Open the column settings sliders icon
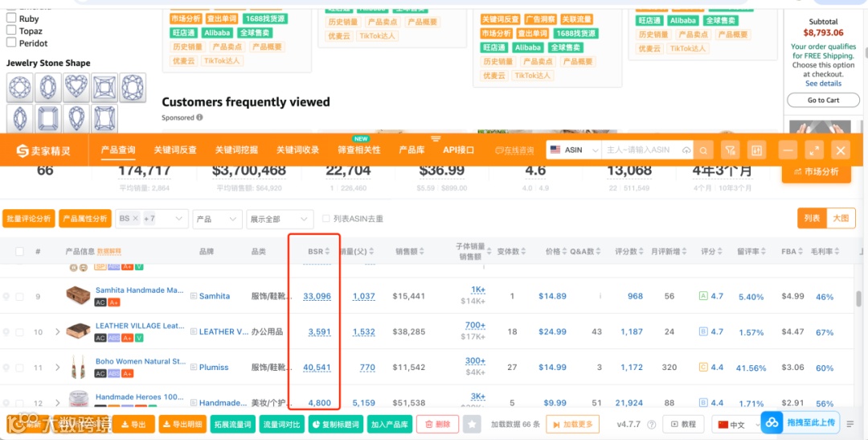The width and height of the screenshot is (868, 440). 756,150
